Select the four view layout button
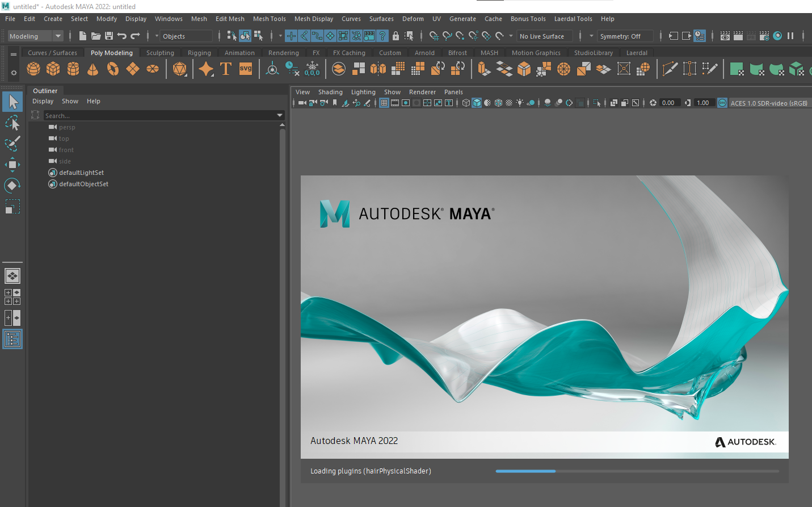The image size is (812, 507). click(x=12, y=297)
